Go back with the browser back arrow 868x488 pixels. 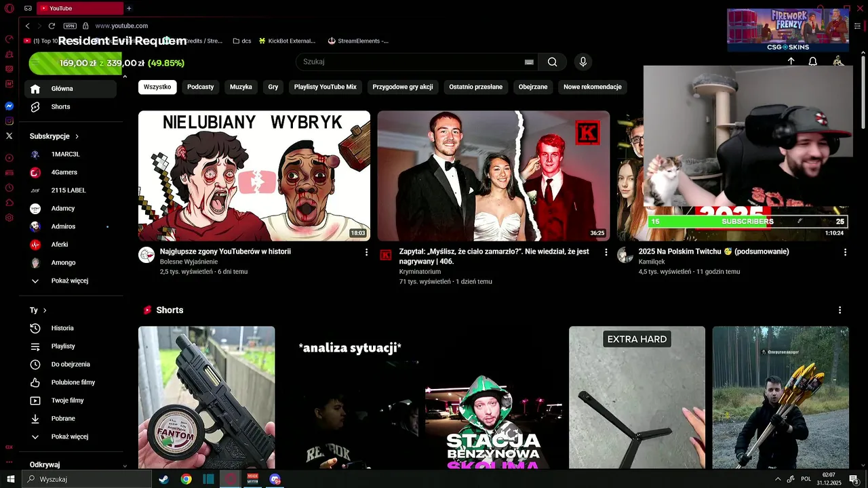(x=28, y=26)
